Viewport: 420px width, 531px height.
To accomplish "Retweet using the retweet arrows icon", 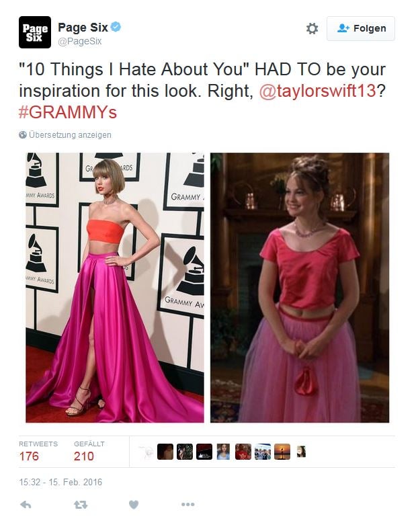I will coord(81,505).
